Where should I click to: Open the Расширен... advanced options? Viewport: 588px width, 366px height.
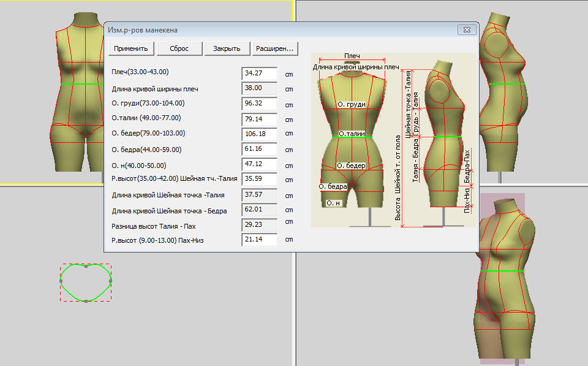coord(275,48)
